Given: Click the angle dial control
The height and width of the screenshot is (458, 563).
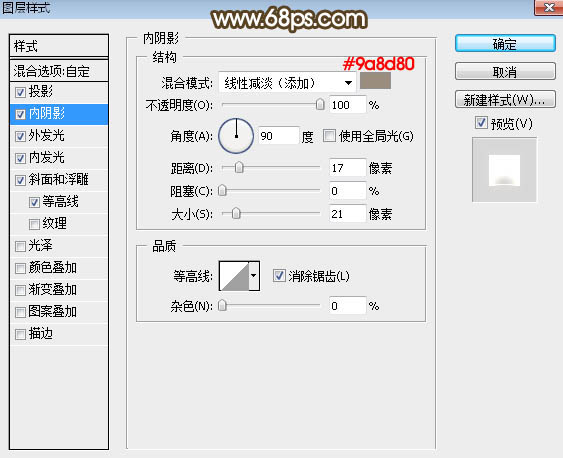Looking at the screenshot, I should [236, 136].
